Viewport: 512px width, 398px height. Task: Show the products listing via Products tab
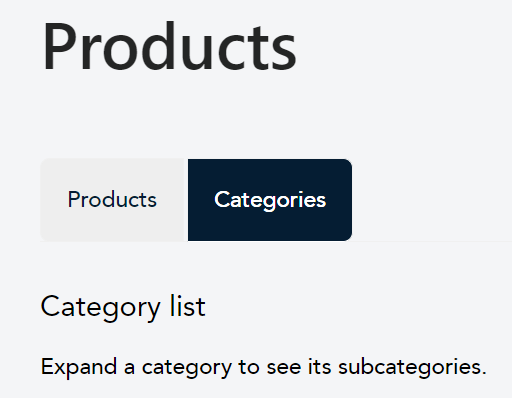coord(112,200)
